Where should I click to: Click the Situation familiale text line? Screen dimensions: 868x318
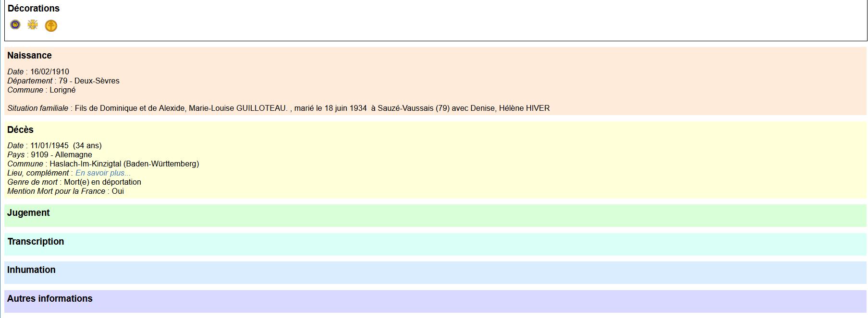point(279,108)
